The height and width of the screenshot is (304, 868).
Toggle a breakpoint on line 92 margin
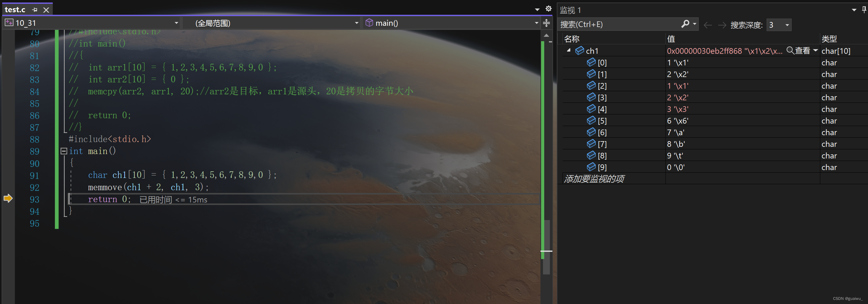click(8, 188)
